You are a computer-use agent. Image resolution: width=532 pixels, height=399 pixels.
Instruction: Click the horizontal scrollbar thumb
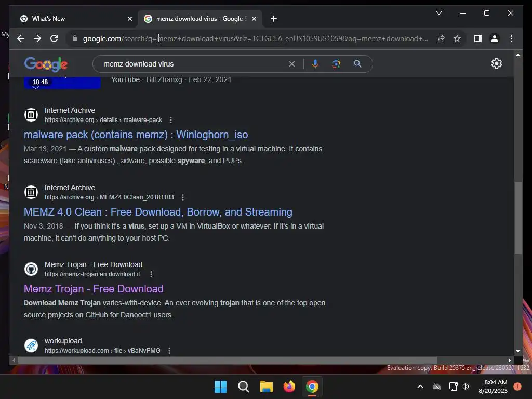[228, 361]
